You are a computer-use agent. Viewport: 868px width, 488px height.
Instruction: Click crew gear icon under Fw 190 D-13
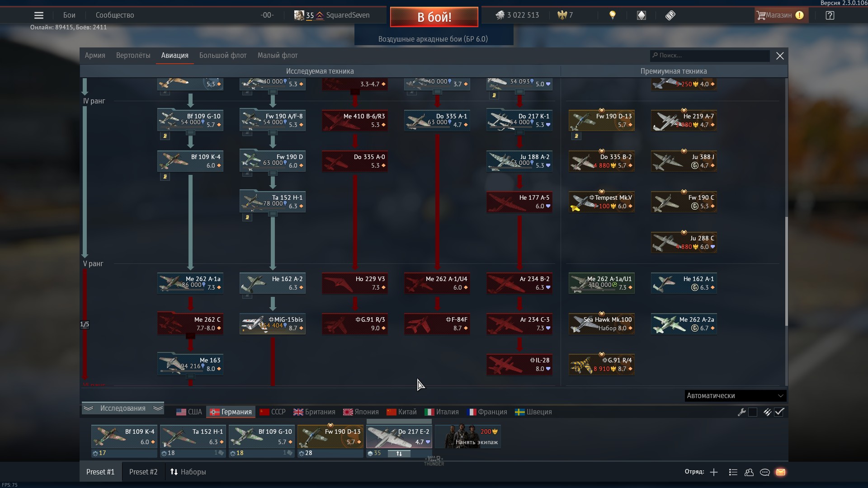[302, 453]
